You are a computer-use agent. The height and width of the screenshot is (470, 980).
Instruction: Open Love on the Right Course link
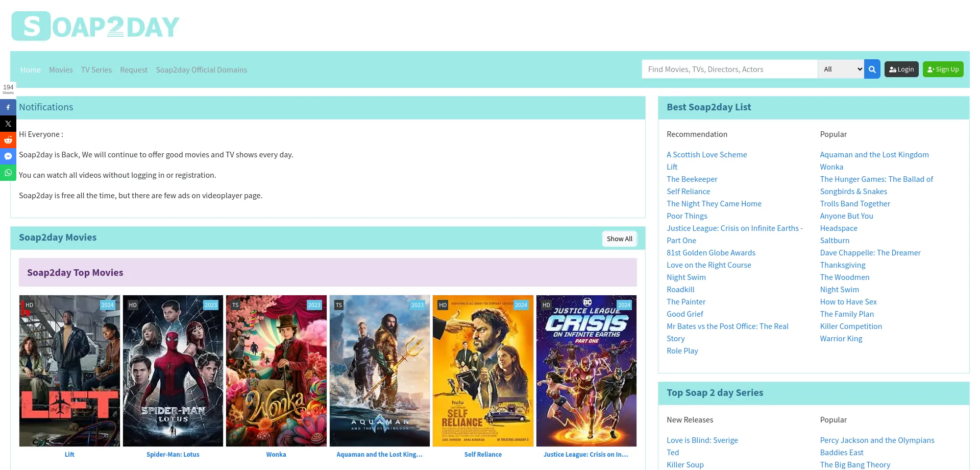tap(708, 265)
